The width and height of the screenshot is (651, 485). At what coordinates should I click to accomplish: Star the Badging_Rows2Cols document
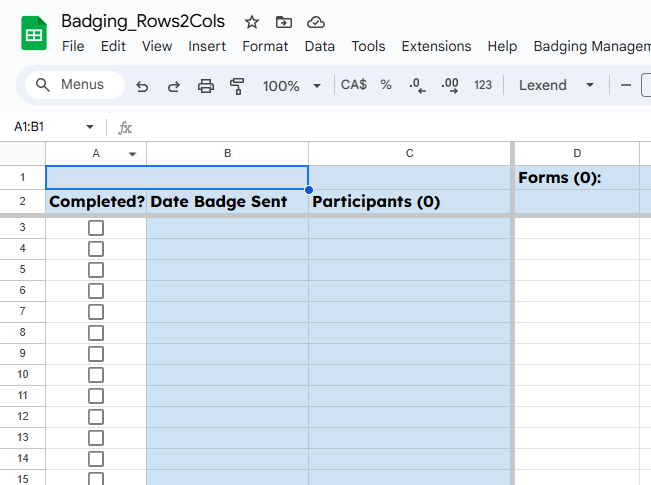tap(252, 22)
